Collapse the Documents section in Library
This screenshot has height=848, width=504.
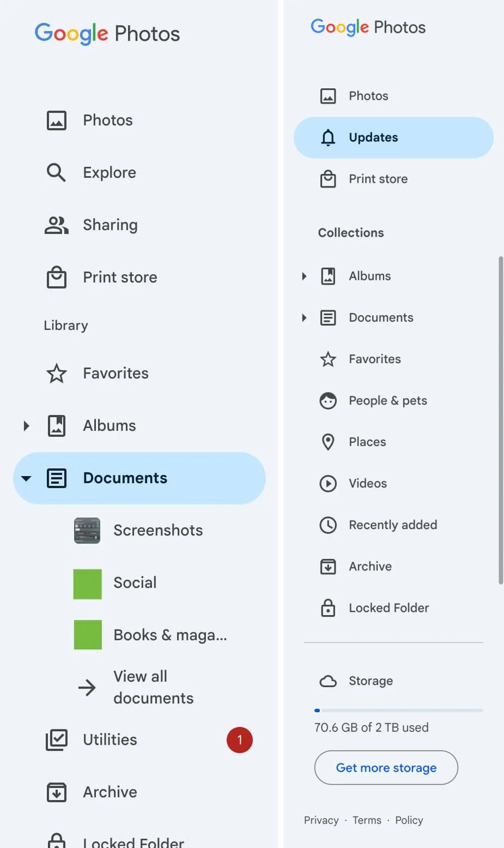[x=26, y=478]
